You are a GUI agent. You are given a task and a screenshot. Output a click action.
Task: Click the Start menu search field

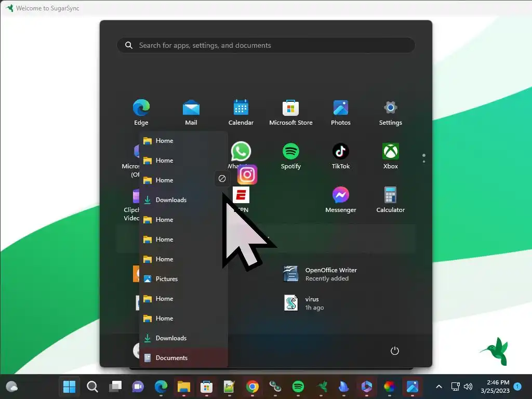[265, 45]
